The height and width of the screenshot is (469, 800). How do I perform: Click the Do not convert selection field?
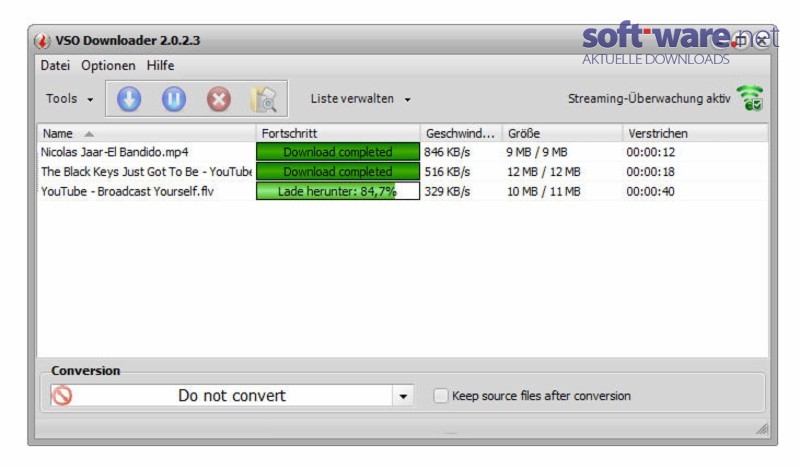[232, 396]
